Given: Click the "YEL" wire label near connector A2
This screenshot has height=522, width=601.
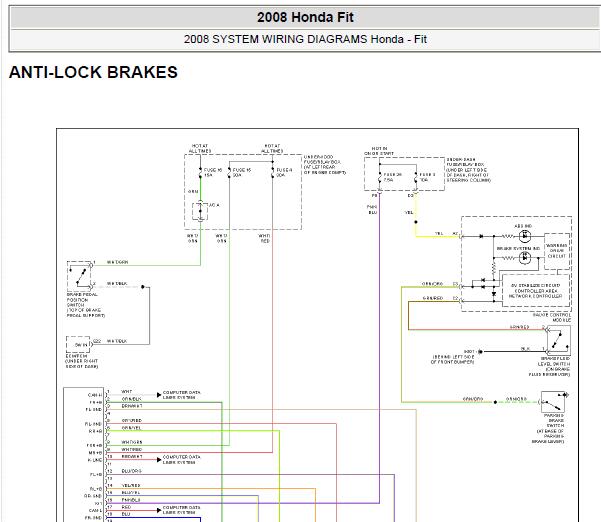Looking at the screenshot, I should (439, 233).
